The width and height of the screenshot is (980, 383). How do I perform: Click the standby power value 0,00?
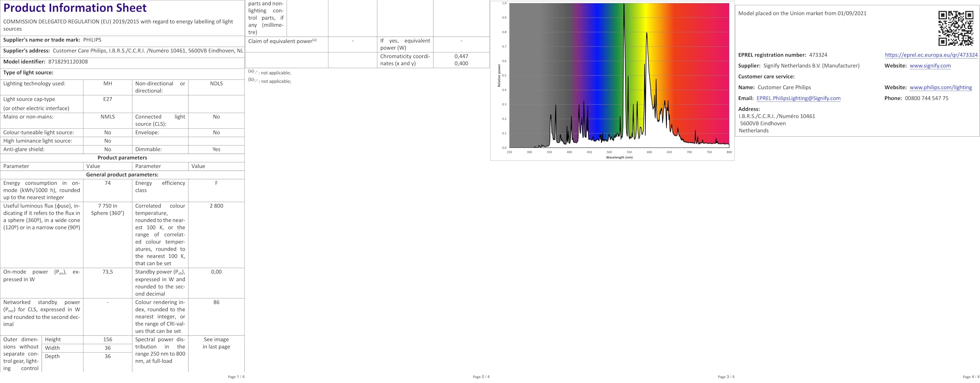(x=216, y=272)
